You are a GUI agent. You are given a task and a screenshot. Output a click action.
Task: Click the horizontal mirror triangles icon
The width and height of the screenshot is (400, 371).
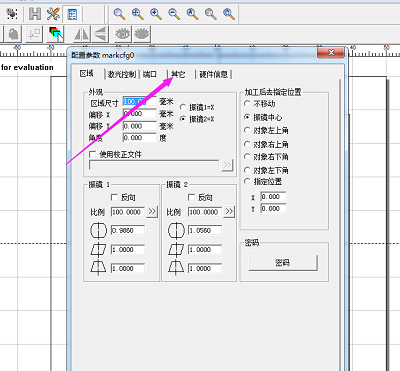point(81,34)
